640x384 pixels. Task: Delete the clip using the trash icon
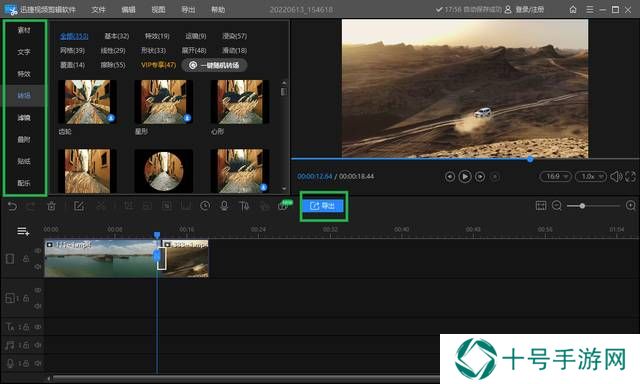[51, 206]
